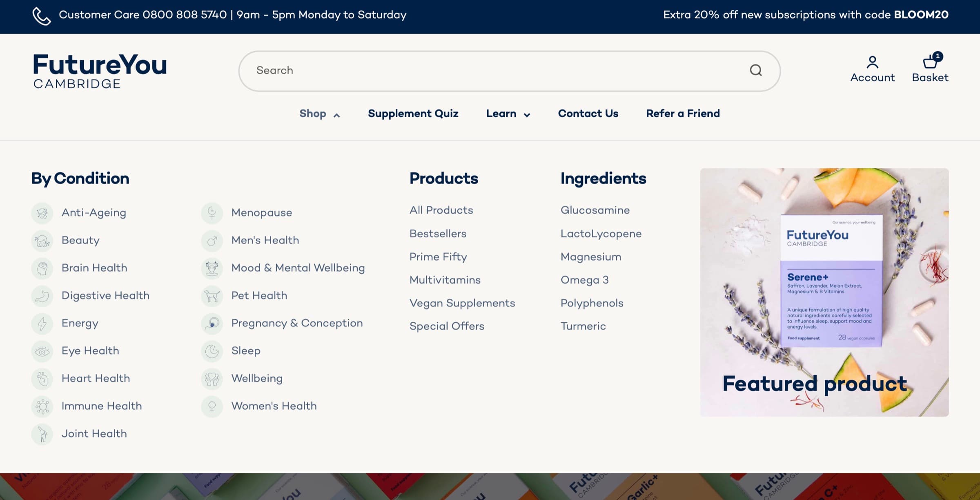
Task: Select the LactoLycopene ingredient link
Action: pyautogui.click(x=601, y=234)
